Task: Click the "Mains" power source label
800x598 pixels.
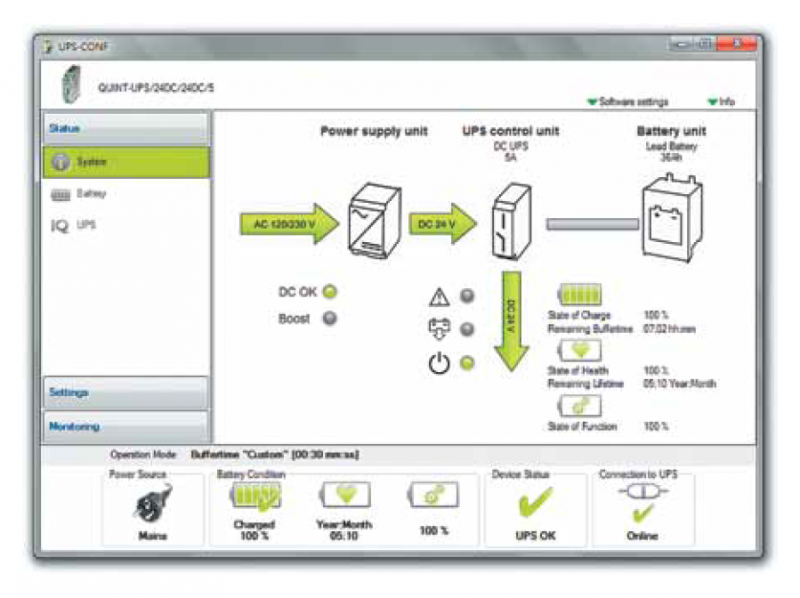Action: pos(153,536)
